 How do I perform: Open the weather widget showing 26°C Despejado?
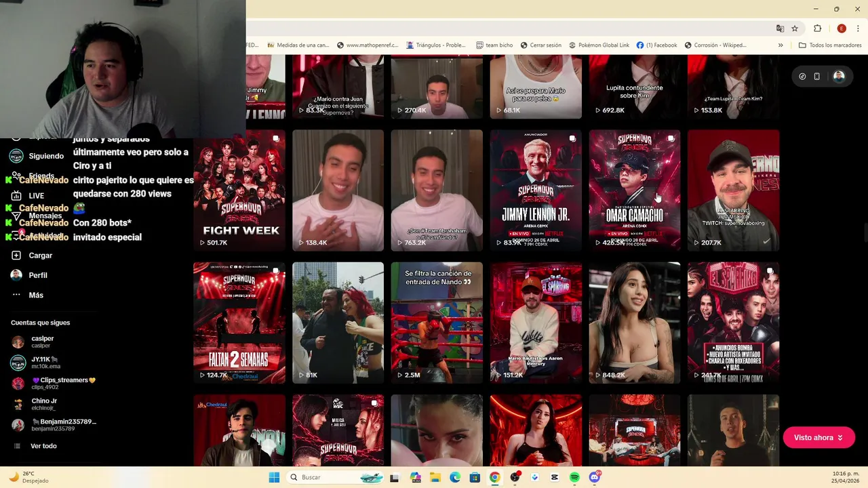pos(28,477)
